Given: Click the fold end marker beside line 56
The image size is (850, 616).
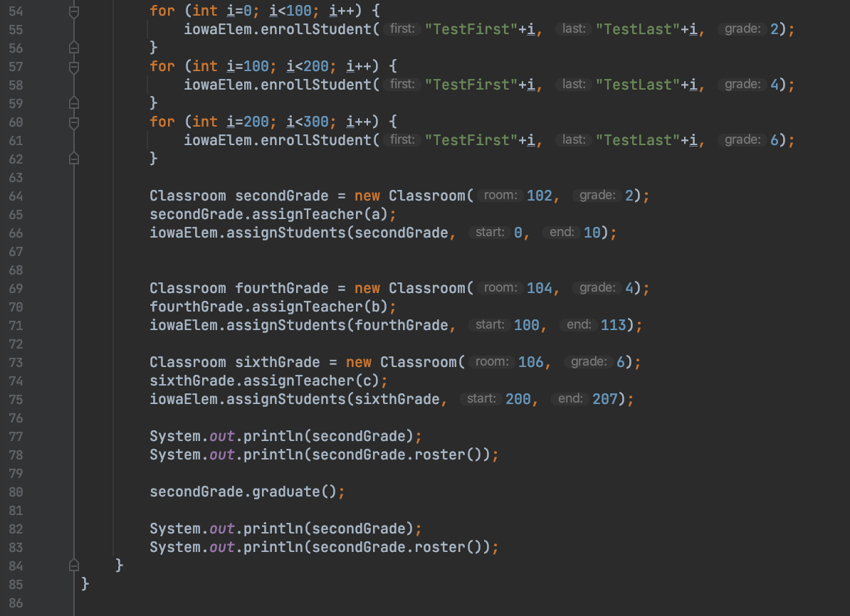Looking at the screenshot, I should pyautogui.click(x=73, y=47).
